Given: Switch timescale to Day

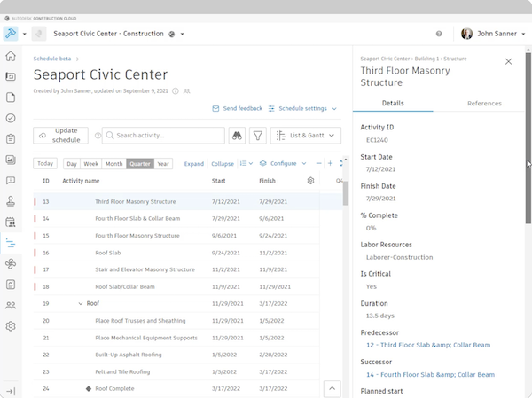Looking at the screenshot, I should (72, 164).
